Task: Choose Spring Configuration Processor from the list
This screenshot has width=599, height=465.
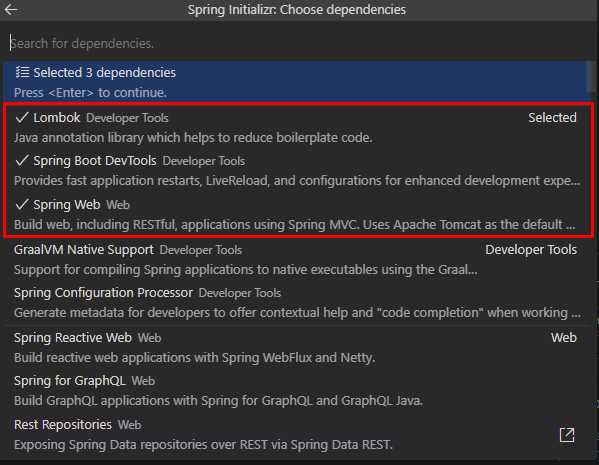Action: [296, 303]
